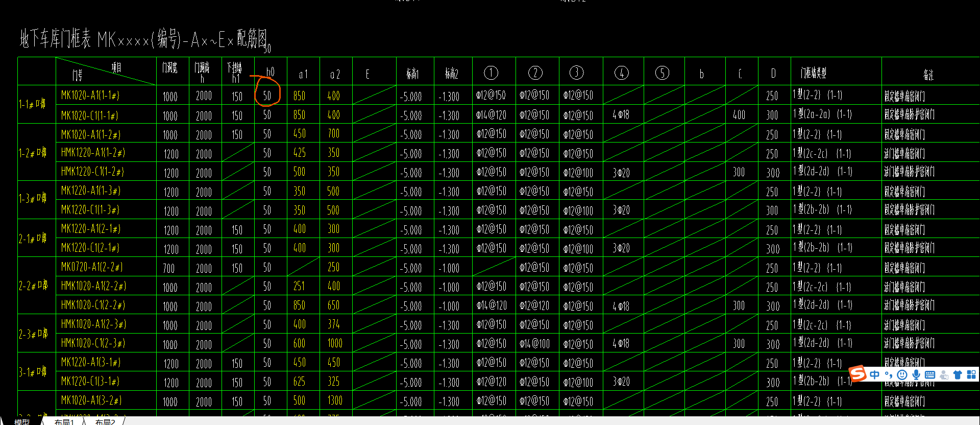Select the 门框墙类型 column header
This screenshot has width=980, height=425.
pyautogui.click(x=814, y=74)
